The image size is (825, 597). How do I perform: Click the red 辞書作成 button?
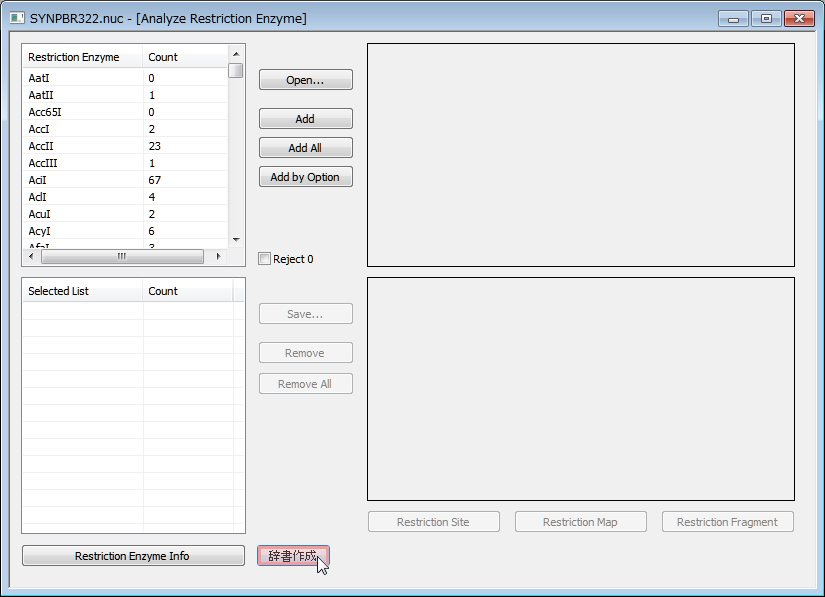(x=293, y=556)
